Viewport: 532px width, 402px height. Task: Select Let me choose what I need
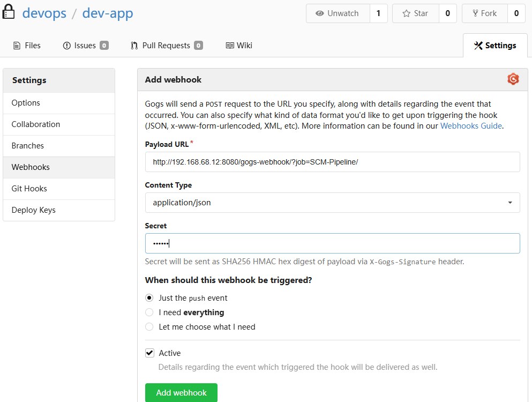pos(149,326)
